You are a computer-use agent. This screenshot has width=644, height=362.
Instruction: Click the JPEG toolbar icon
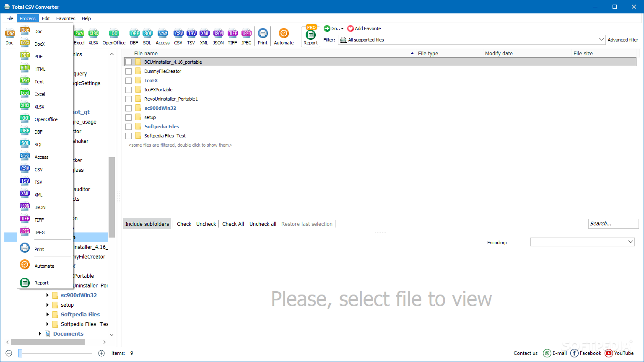(247, 37)
